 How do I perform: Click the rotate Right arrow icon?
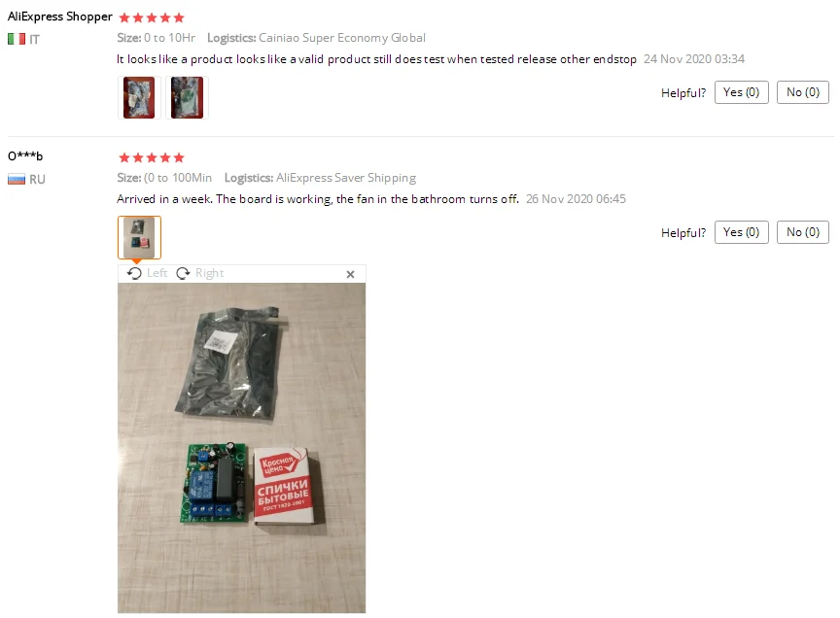[183, 273]
